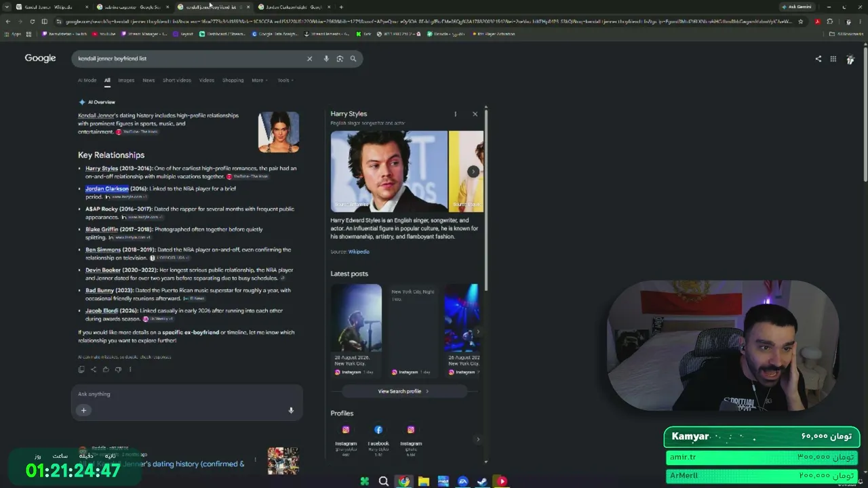Clear the search query with the X icon
Viewport: 868px width, 488px height.
coord(309,59)
